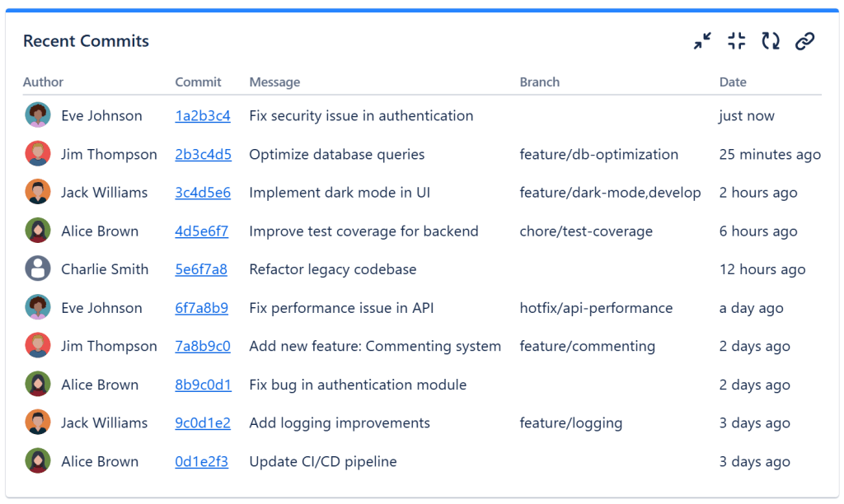Click the Date column header
Screen dimensions: 844x504
pyautogui.click(x=733, y=82)
